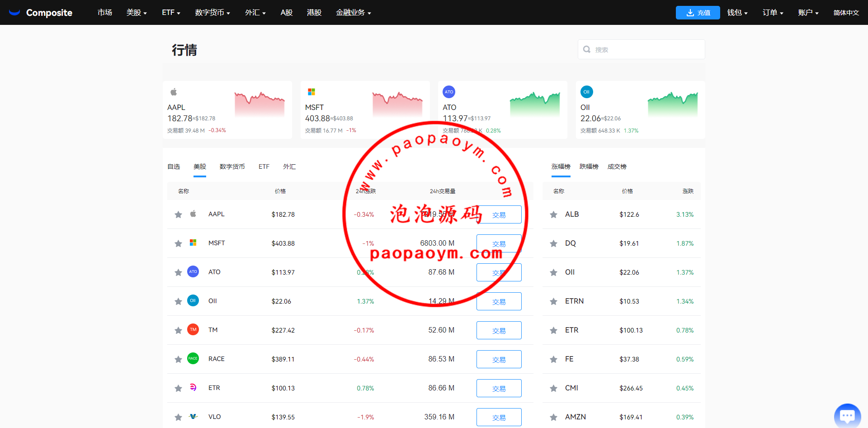Open the 简体中文 language selector
The height and width of the screenshot is (428, 868).
pos(846,13)
